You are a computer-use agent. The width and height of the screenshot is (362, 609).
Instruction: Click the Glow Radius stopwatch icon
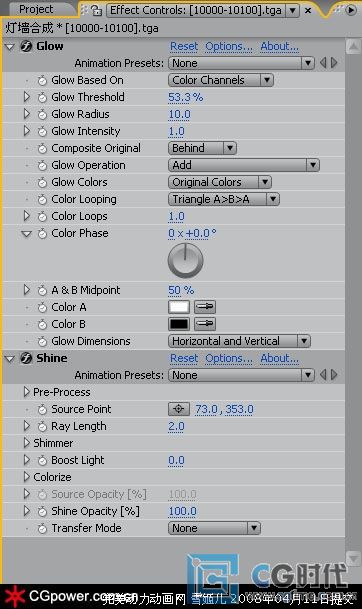tap(42, 115)
